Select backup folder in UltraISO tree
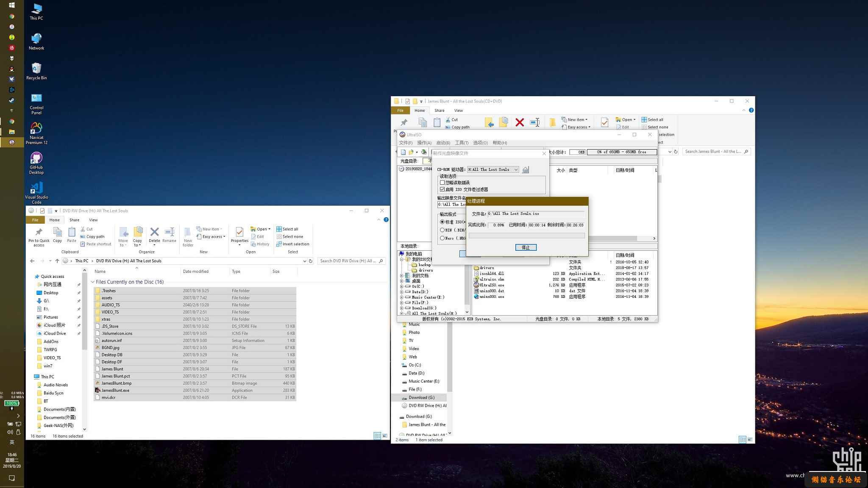The width and height of the screenshot is (868, 488). [x=424, y=265]
